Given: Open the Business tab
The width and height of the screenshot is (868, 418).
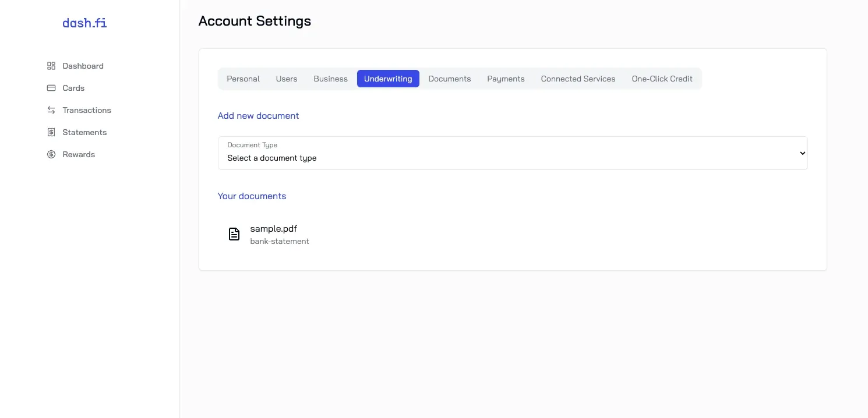Looking at the screenshot, I should 330,79.
